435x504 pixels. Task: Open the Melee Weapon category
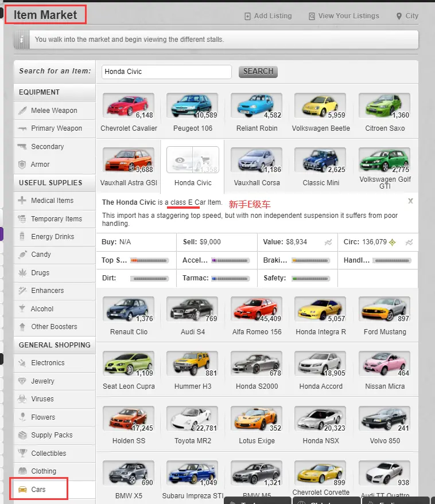[x=54, y=111]
